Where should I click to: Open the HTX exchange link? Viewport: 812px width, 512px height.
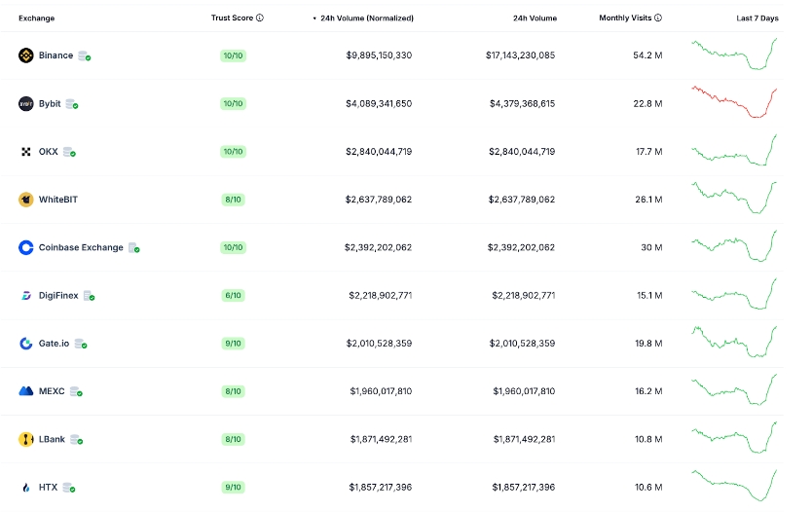point(48,488)
